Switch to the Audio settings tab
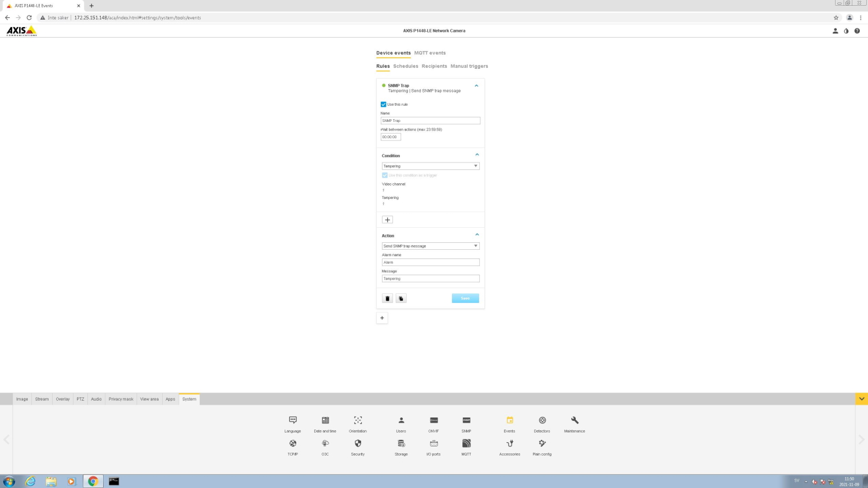 [x=96, y=399]
